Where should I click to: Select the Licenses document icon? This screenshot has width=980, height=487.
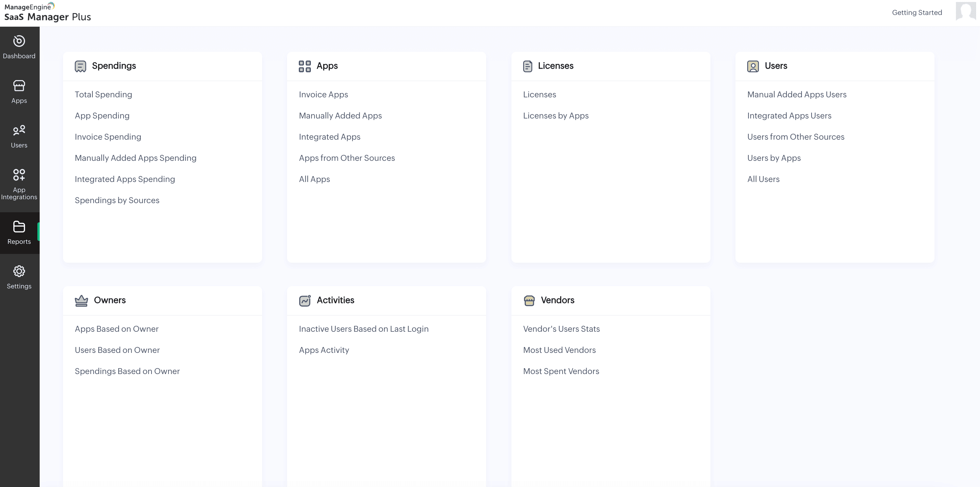coord(528,65)
